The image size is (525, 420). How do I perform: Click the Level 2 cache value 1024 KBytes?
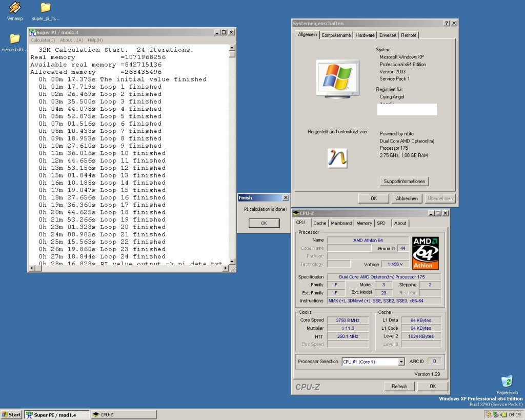click(x=421, y=336)
